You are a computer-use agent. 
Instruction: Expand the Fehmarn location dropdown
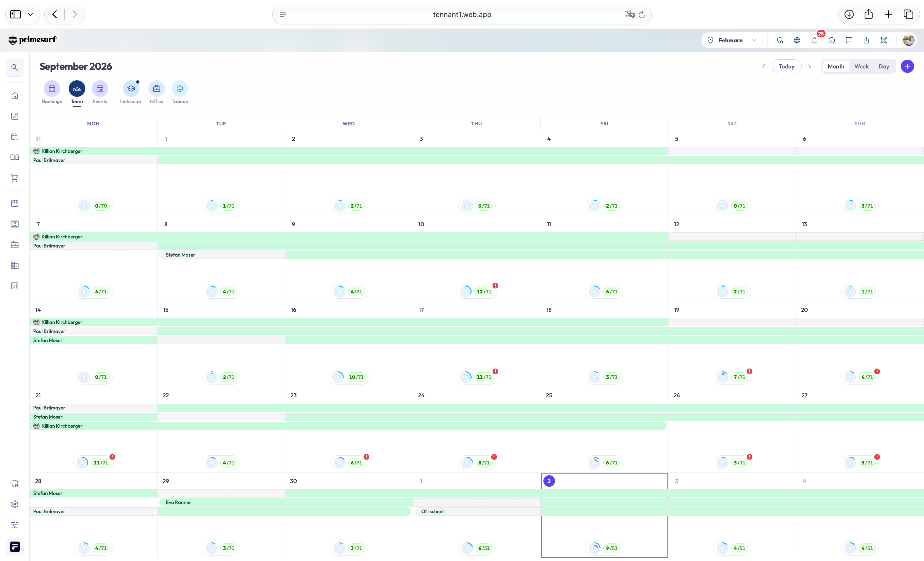tap(732, 40)
